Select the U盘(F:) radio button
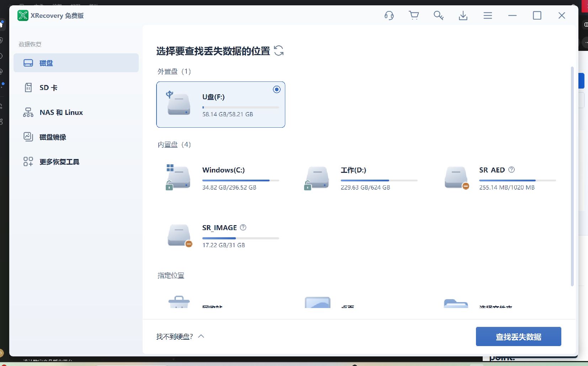The height and width of the screenshot is (366, 588). (277, 90)
